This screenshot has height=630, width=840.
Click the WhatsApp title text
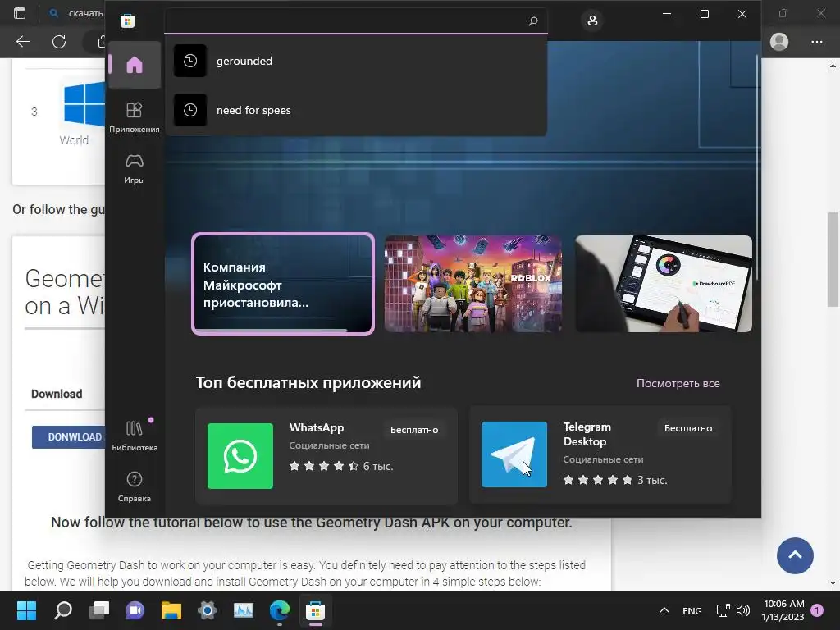click(317, 427)
